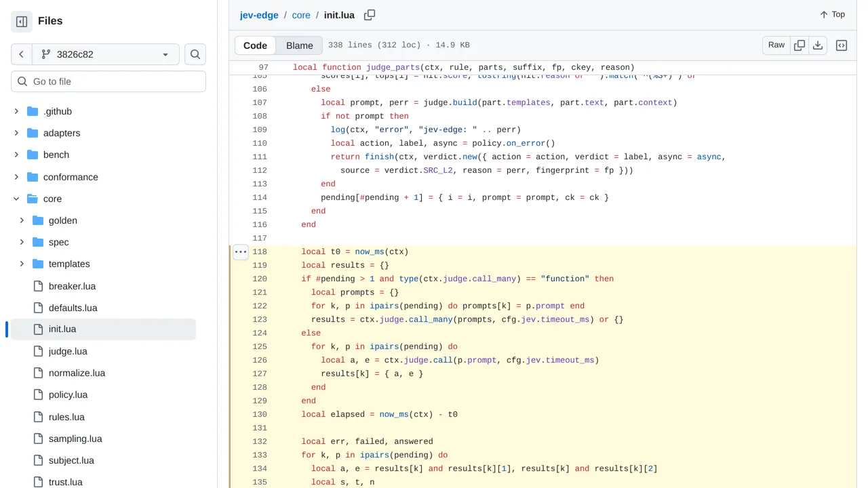
Task: Click the file search magnifier button
Action: 195,54
